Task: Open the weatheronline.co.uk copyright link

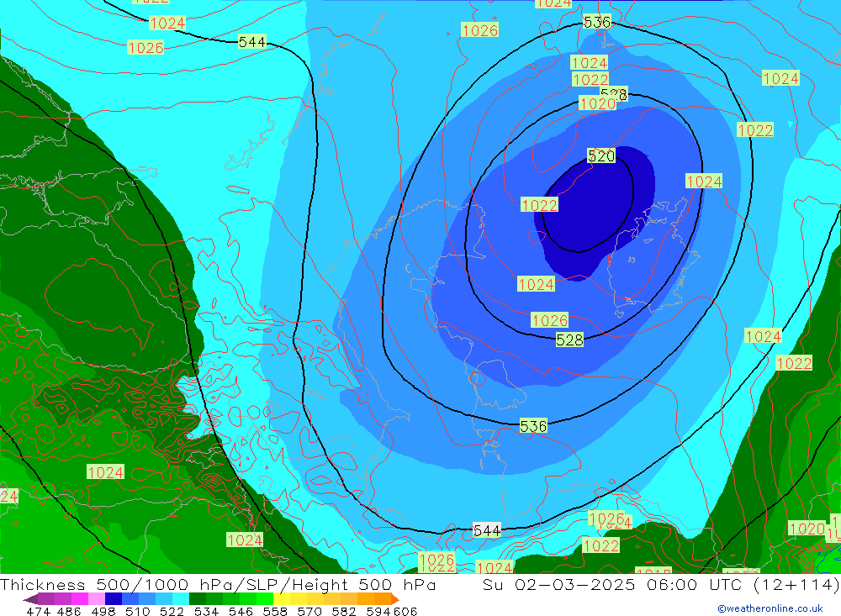Action: point(770,608)
